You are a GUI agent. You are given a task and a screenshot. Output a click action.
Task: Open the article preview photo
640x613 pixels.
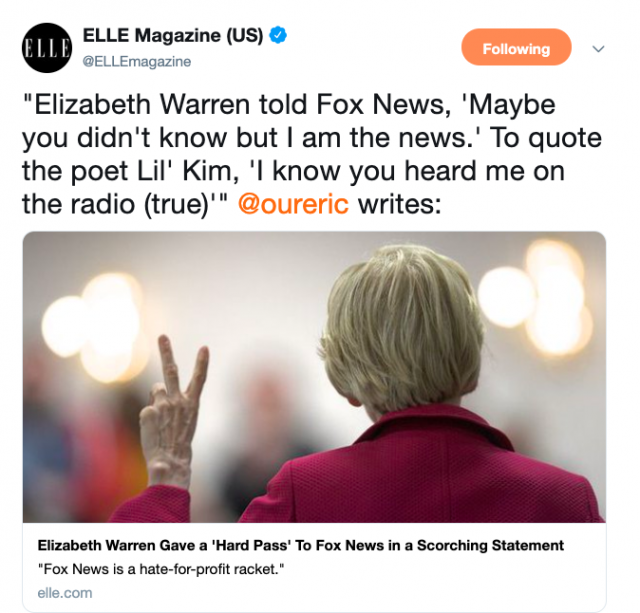314,377
